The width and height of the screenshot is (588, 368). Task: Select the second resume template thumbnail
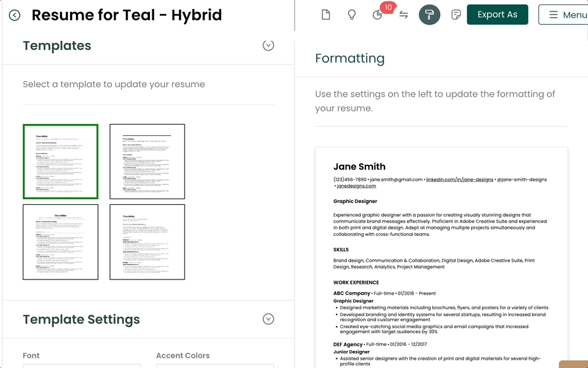(x=147, y=161)
